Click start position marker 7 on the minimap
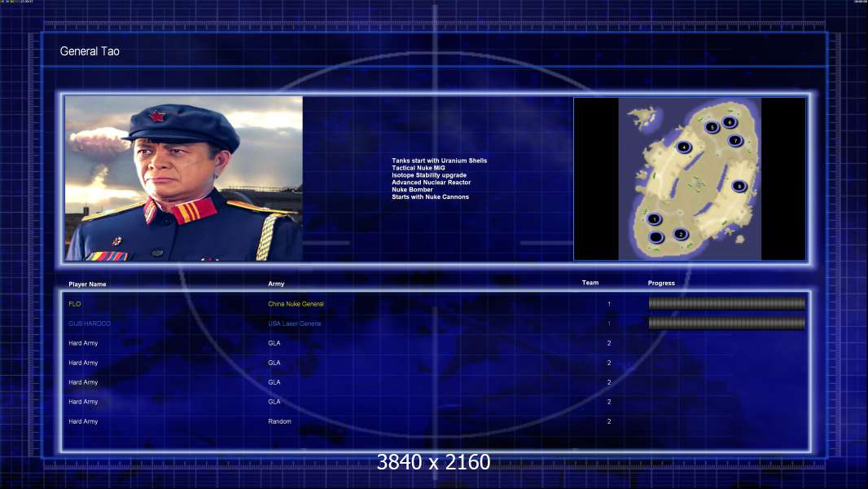 [735, 141]
